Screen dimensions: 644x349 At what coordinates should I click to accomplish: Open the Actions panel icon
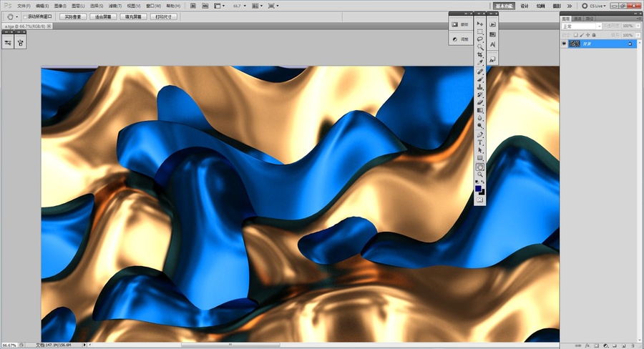[492, 24]
